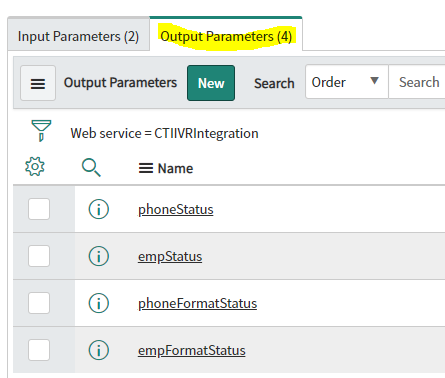Viewport: 445px width, 378px height.
Task: Preview empStatus record info icon
Action: click(x=99, y=256)
